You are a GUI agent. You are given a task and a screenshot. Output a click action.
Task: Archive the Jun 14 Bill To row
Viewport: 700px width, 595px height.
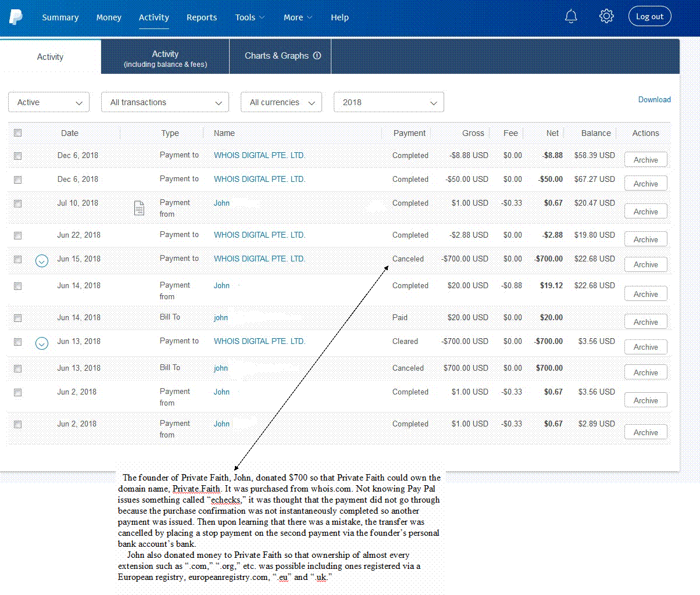click(646, 322)
